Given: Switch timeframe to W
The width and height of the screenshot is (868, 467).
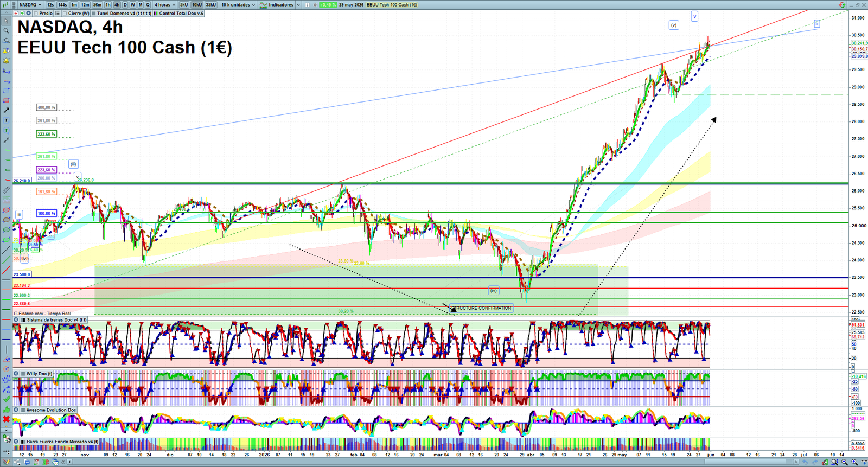Looking at the screenshot, I should pos(132,4).
